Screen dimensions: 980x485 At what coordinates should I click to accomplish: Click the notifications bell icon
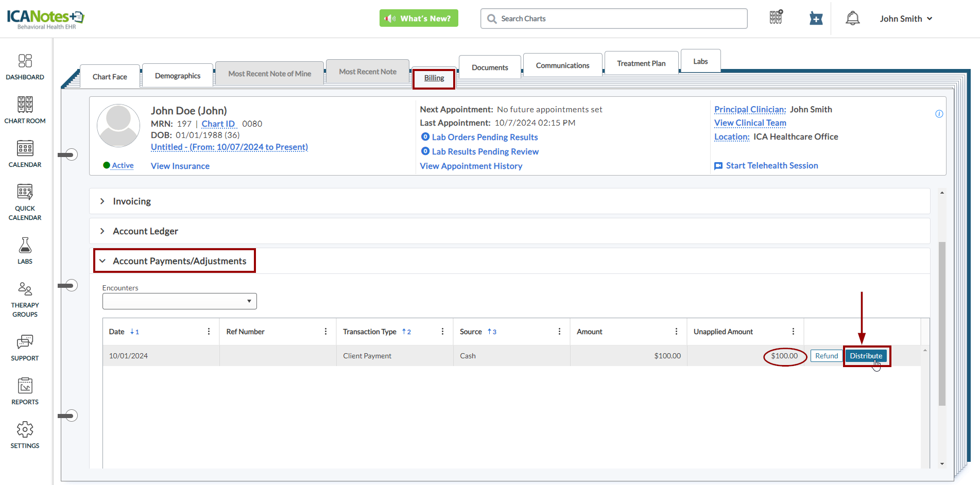tap(852, 19)
